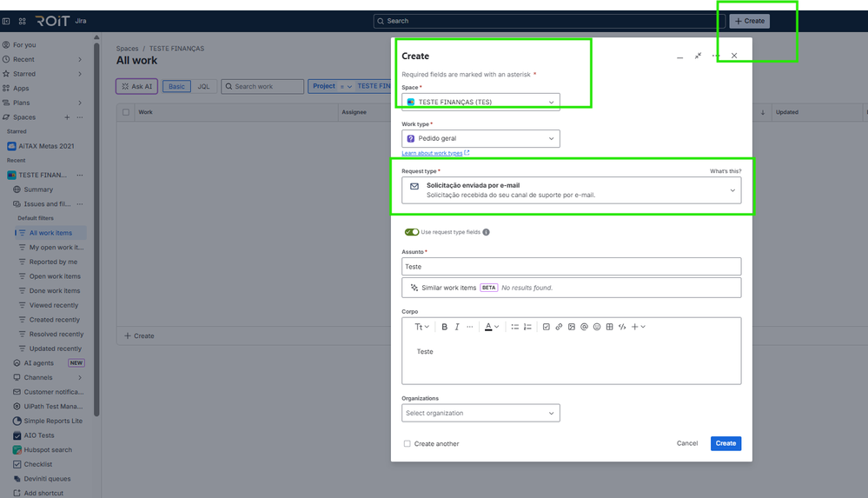This screenshot has height=498, width=868.
Task: Open more options for TESTE FINAN... space
Action: [80, 175]
